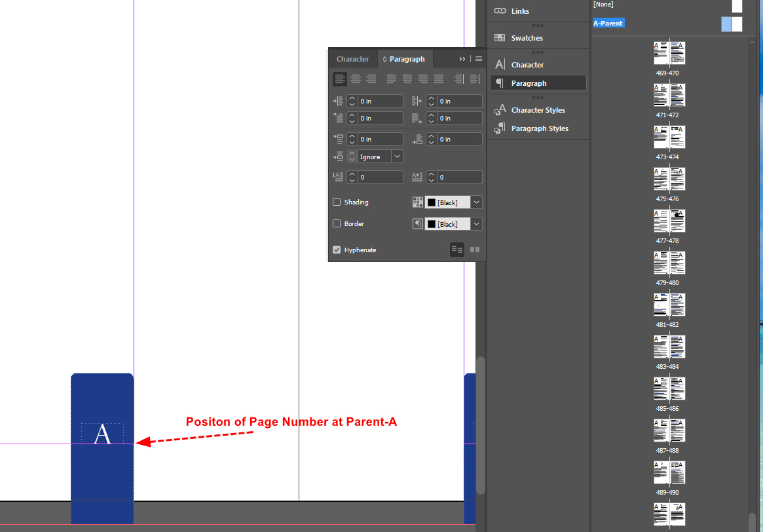This screenshot has height=532, width=763.
Task: Apply Align center paragraph alignment
Action: coord(355,79)
